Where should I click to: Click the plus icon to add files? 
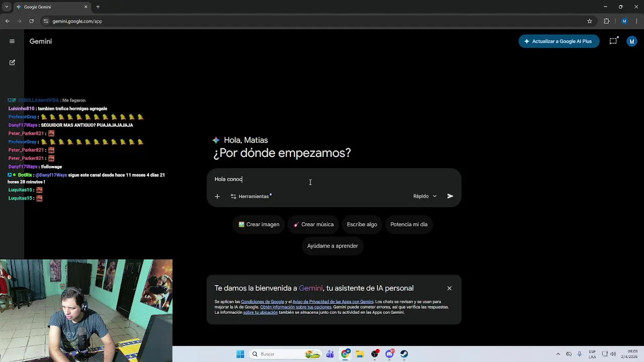point(217,196)
